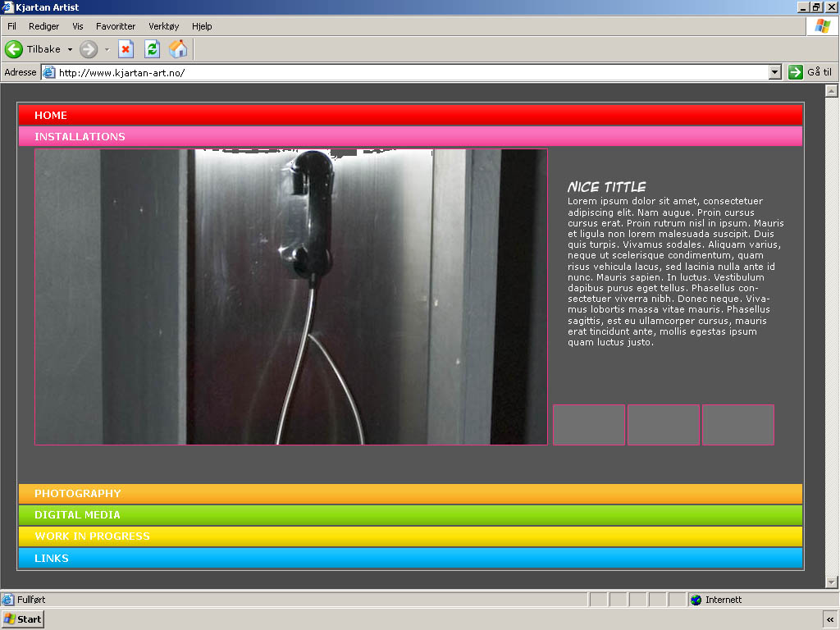Viewport: 840px width, 630px height.
Task: Open the orange PHOTOGRAPHY section
Action: tap(410, 493)
